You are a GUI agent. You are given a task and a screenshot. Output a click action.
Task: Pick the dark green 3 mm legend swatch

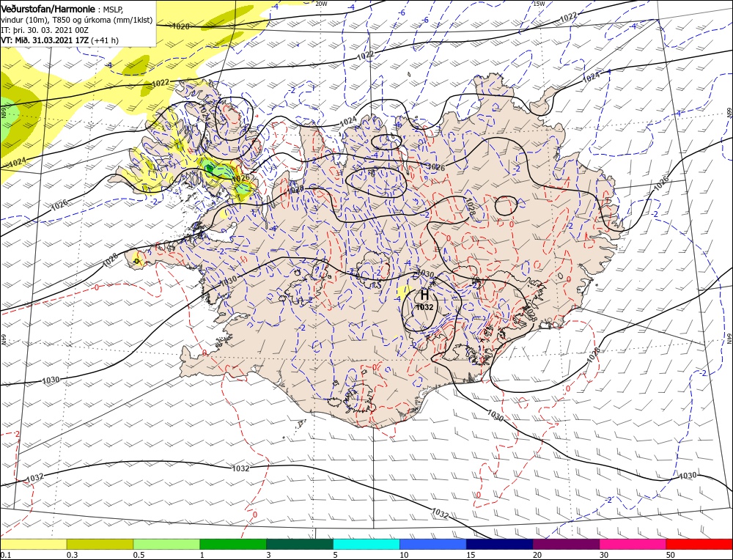click(x=300, y=544)
